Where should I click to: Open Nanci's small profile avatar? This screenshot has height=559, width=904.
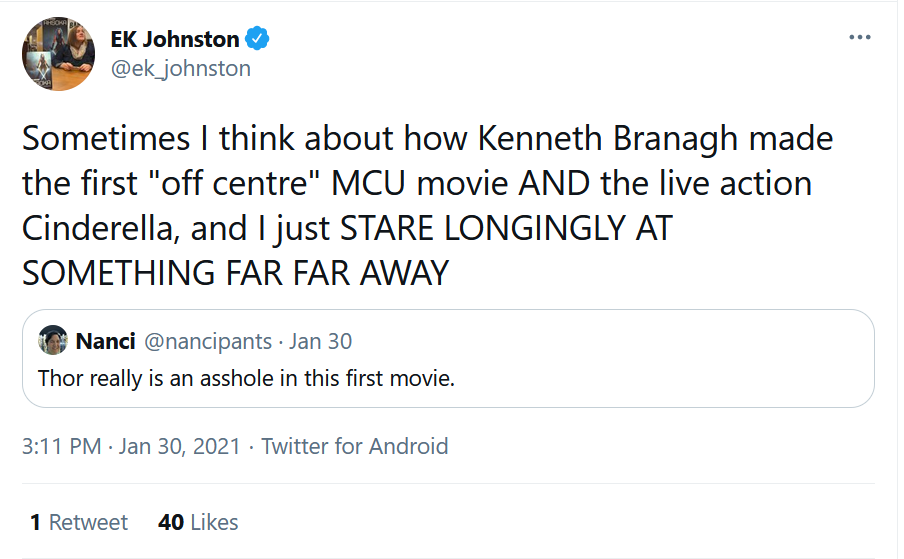[x=52, y=341]
